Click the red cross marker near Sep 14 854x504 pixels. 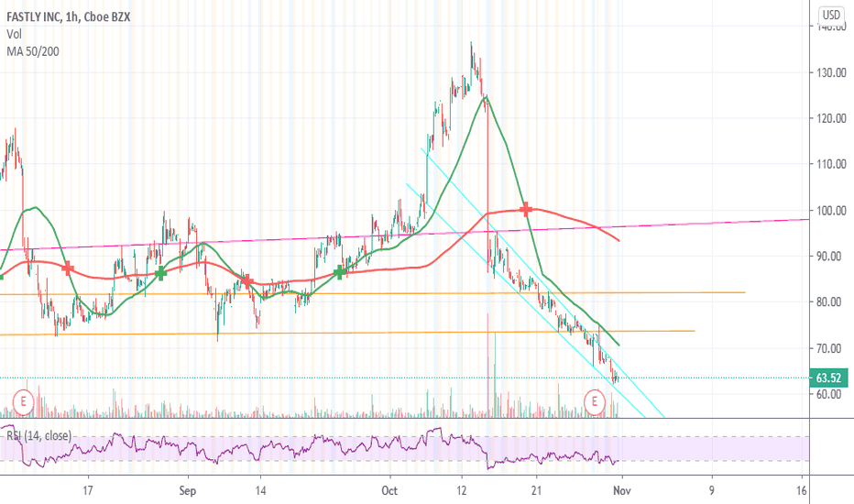[246, 281]
